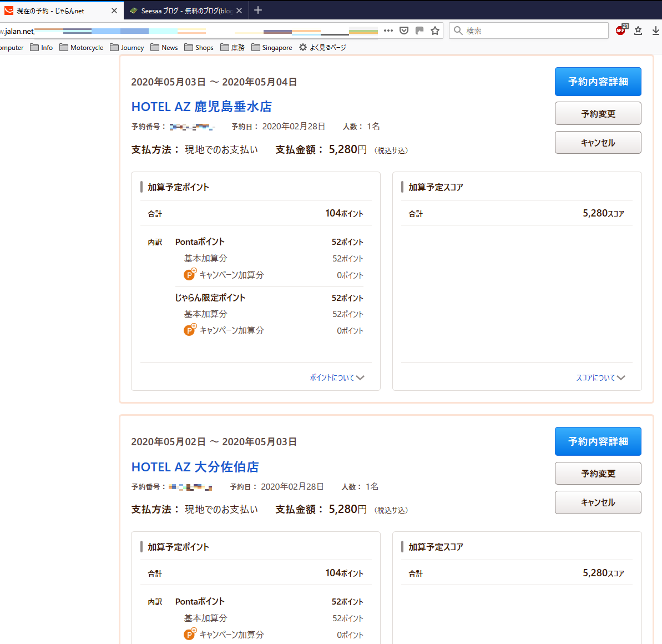Viewport: 662px width, 644px height.
Task: Switch to the 現在の予約 - じゃらんnet tab
Action: click(62, 11)
